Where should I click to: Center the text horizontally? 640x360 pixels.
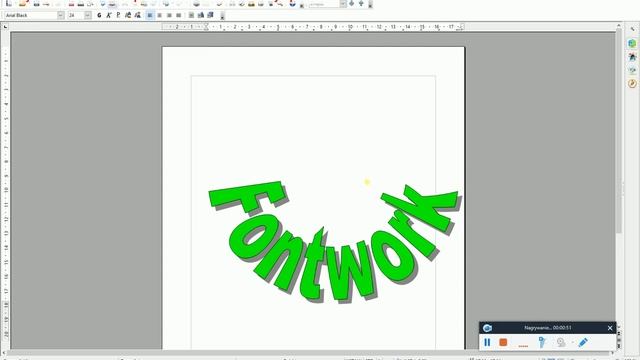[x=160, y=15]
